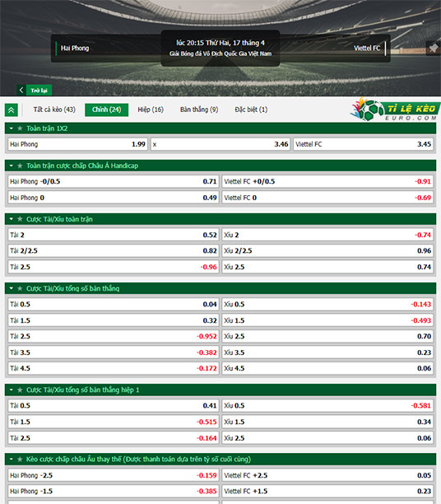Star the Tài/Xỉu tổng số bàn thắng market

[20, 288]
